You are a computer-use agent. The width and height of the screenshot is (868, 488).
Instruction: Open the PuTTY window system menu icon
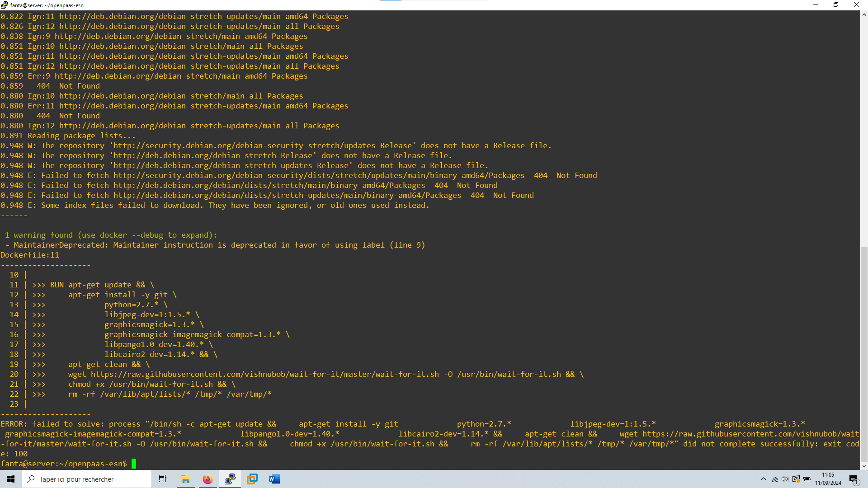point(5,5)
